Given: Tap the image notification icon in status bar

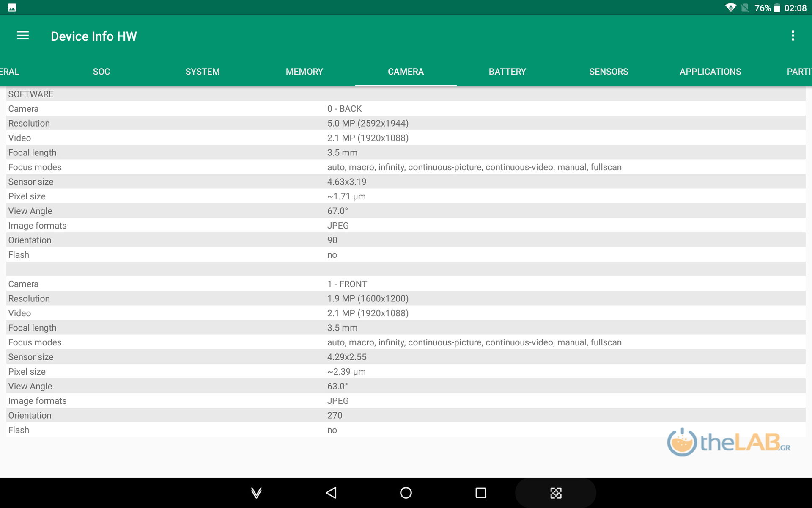Looking at the screenshot, I should 12,8.
